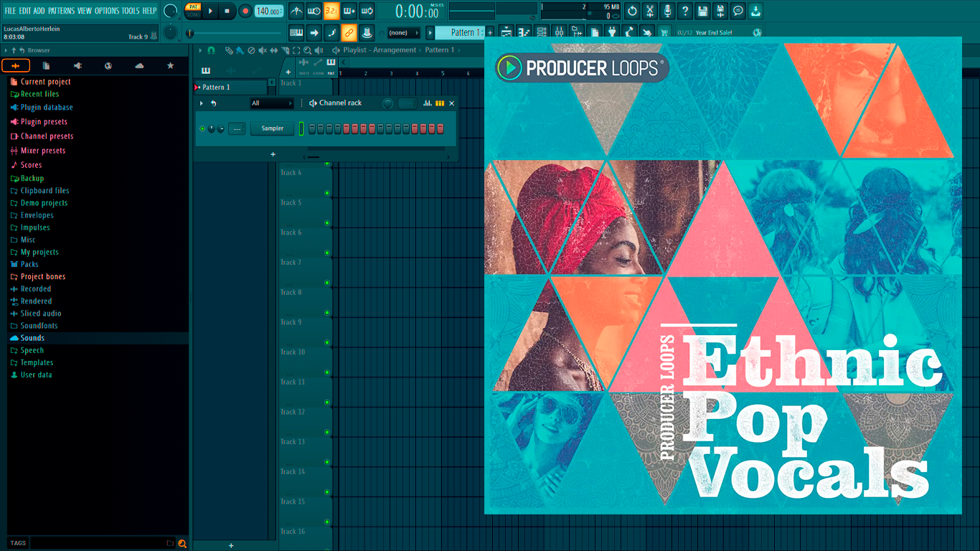Click the shopping cart icon

coord(664,32)
